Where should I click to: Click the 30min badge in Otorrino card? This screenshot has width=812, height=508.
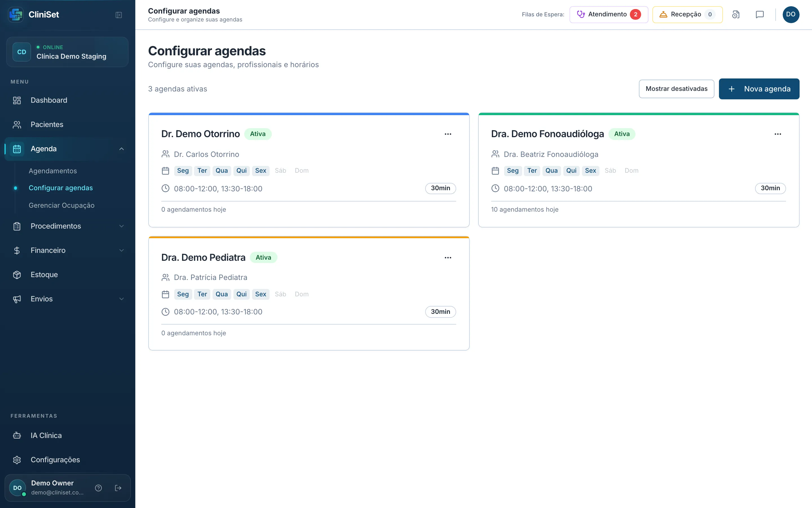(x=440, y=188)
